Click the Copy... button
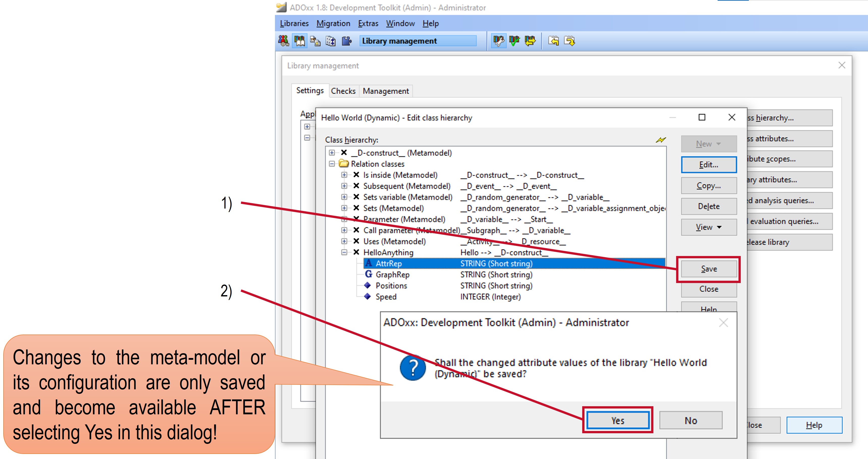This screenshot has height=459, width=868. point(709,186)
